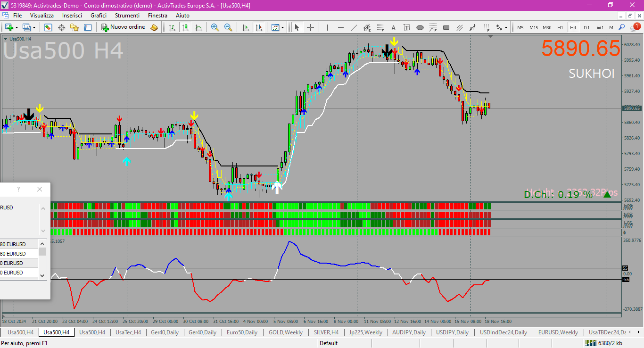Switch chart to line chart mode

(198, 27)
